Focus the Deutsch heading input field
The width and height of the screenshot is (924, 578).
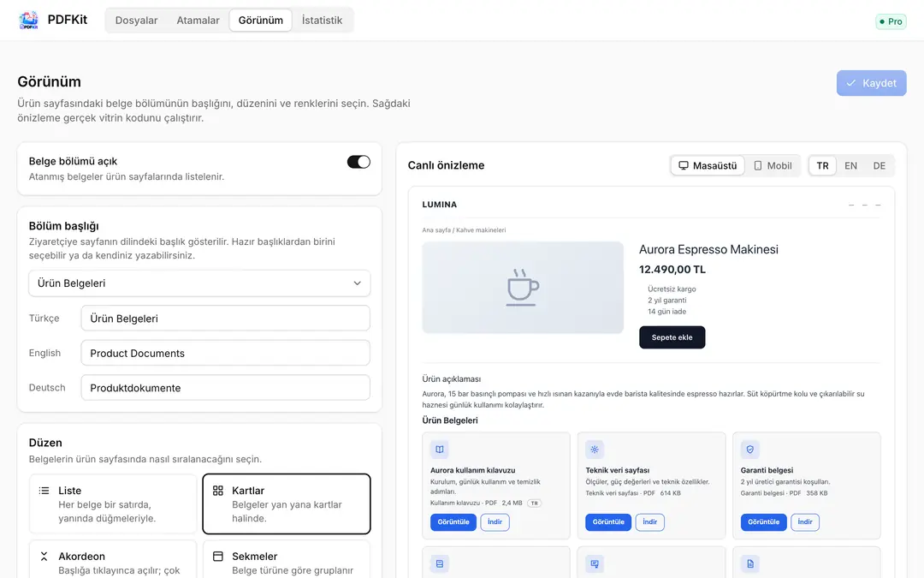pyautogui.click(x=226, y=388)
